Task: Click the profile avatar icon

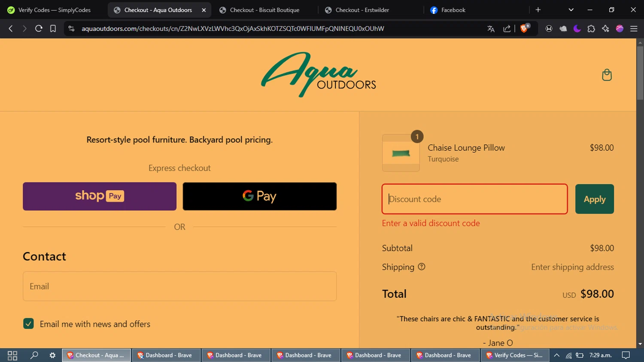Action: point(620,28)
